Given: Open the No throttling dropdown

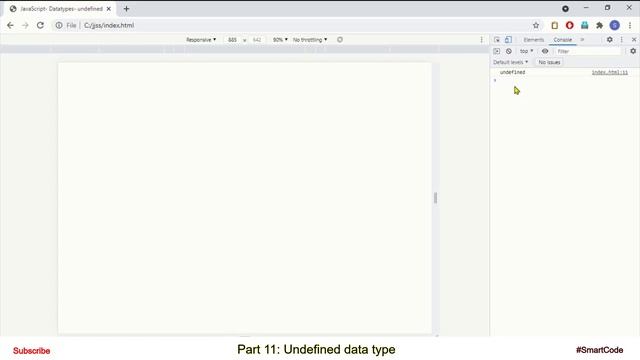Looking at the screenshot, I should point(310,40).
